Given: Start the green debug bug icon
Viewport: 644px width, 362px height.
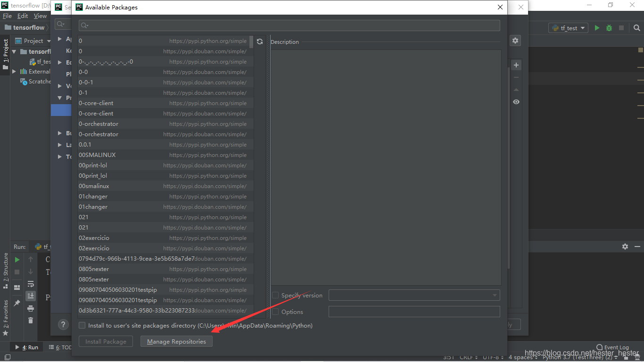Looking at the screenshot, I should [609, 28].
